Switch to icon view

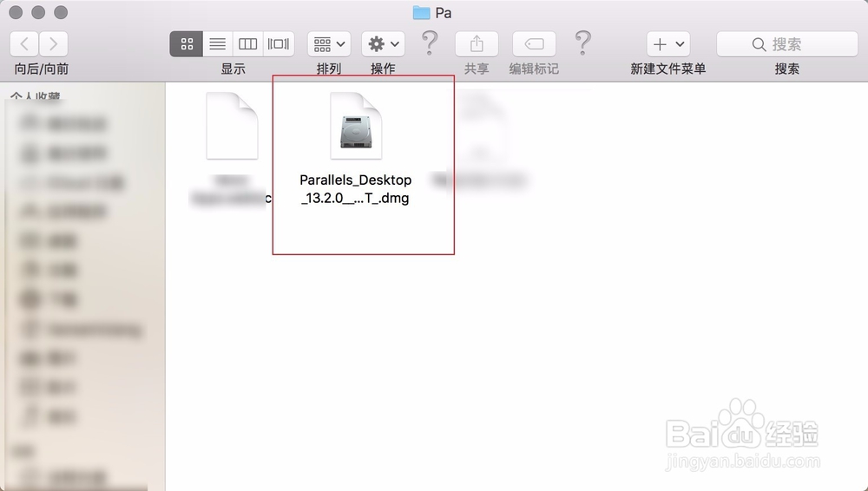187,43
